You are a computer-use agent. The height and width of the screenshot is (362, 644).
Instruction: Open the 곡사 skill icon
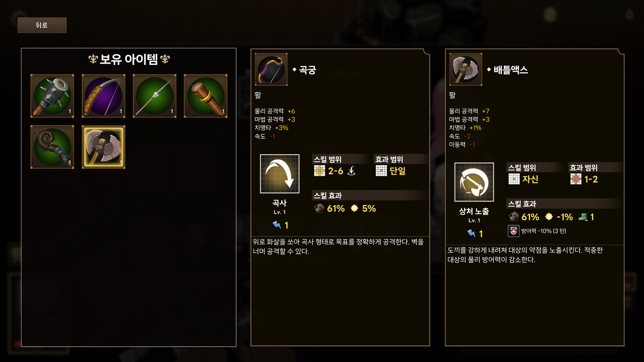pos(280,174)
